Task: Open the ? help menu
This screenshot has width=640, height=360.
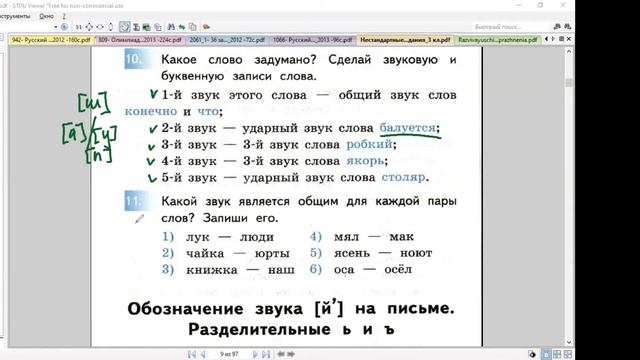Action: [64, 16]
